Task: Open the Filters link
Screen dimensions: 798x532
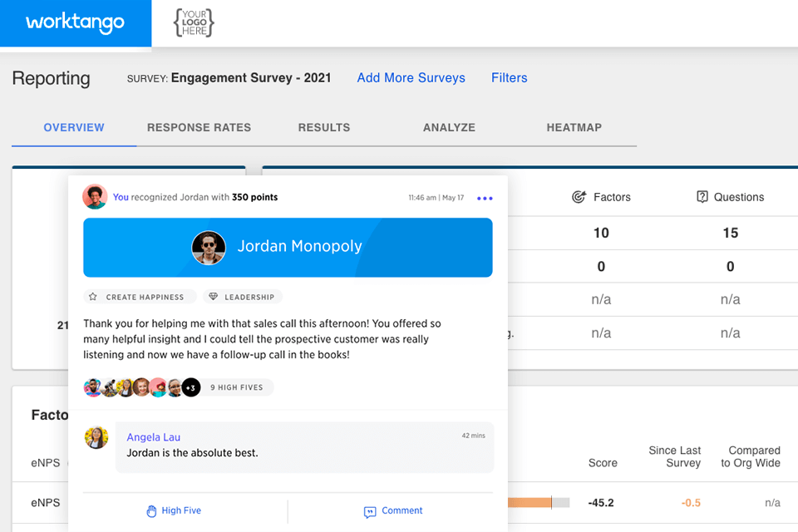Action: [x=510, y=78]
